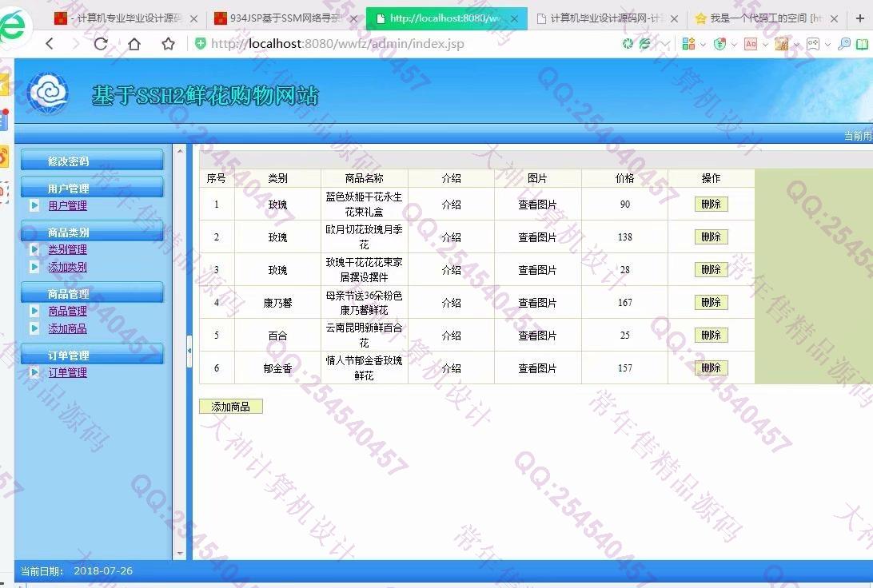873x588 pixels.
Task: Click the magnifier search icon in toolbar
Action: [x=844, y=43]
